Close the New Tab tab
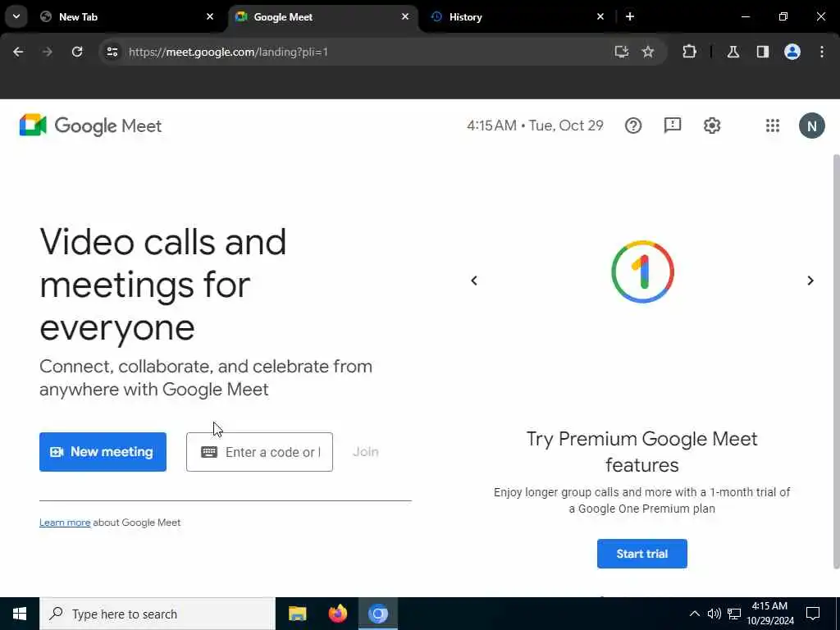 [210, 16]
